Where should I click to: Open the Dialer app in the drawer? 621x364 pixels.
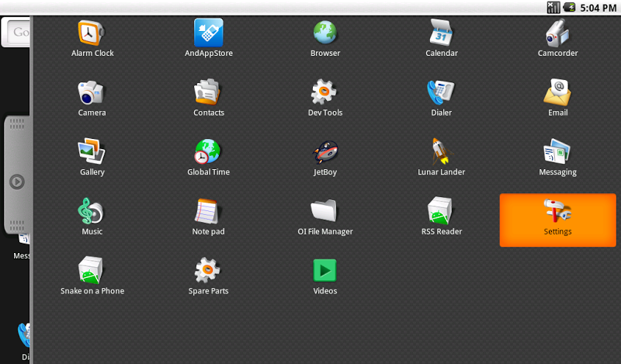441,99
